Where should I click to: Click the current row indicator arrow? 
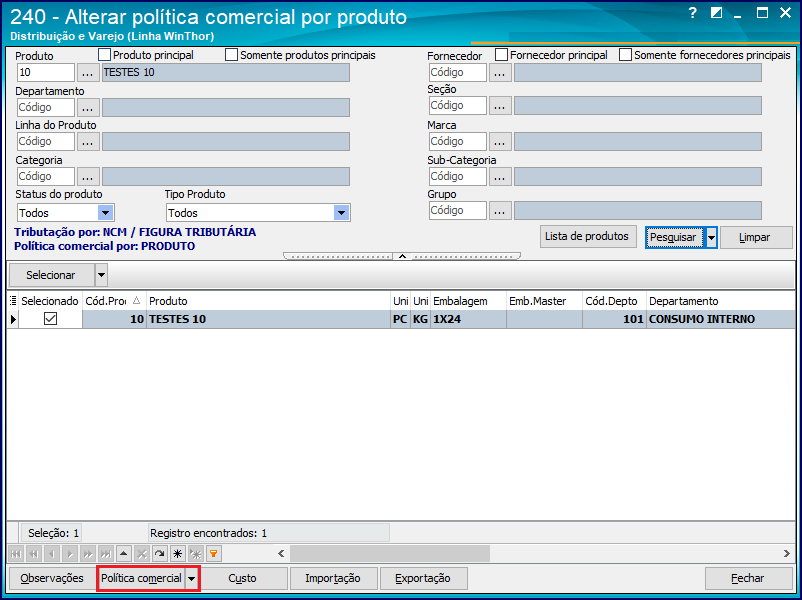pyautogui.click(x=13, y=319)
